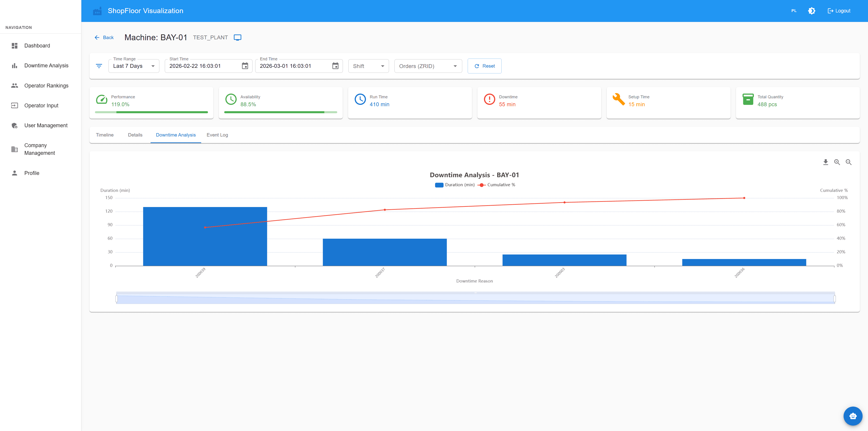868x431 pixels.
Task: Toggle the dark/light theme icon
Action: 811,11
